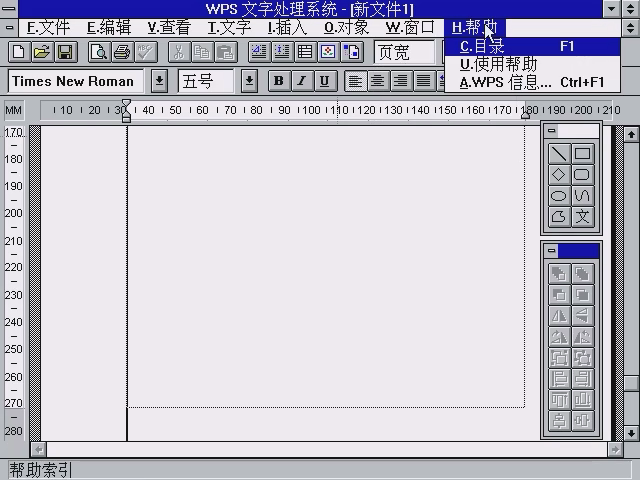Click the flip horizontal object icon

tap(559, 316)
